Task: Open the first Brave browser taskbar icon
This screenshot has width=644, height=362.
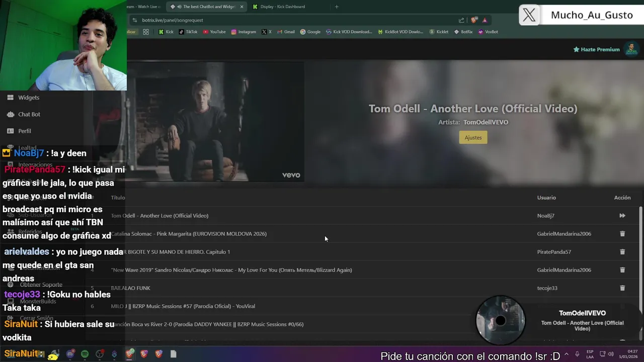Action: (129, 354)
